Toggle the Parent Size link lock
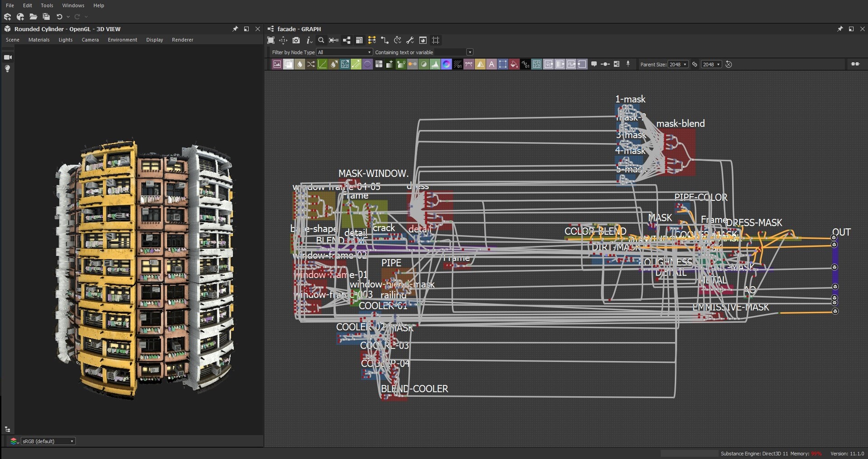Viewport: 868px width, 459px height. (x=695, y=64)
